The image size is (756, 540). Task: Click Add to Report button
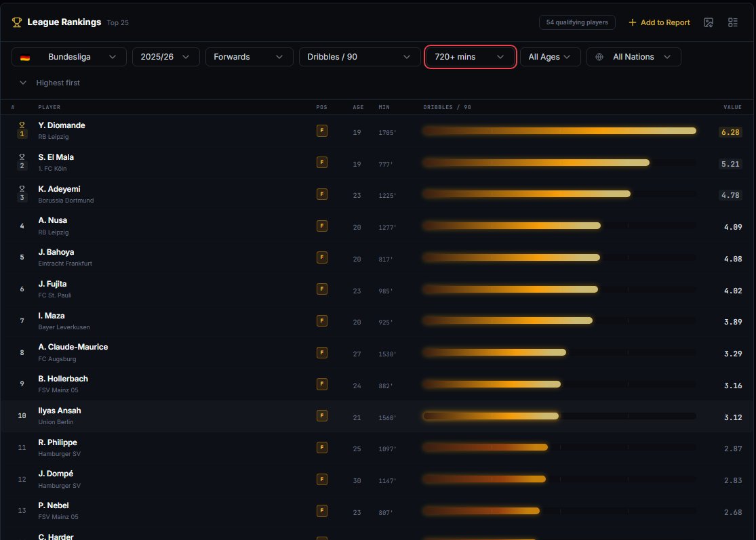659,22
